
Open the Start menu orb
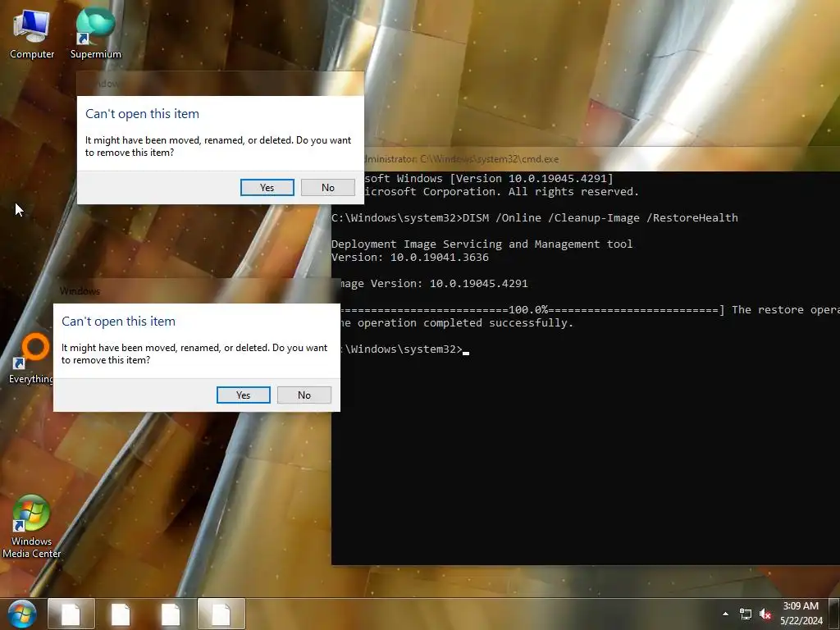click(x=22, y=614)
